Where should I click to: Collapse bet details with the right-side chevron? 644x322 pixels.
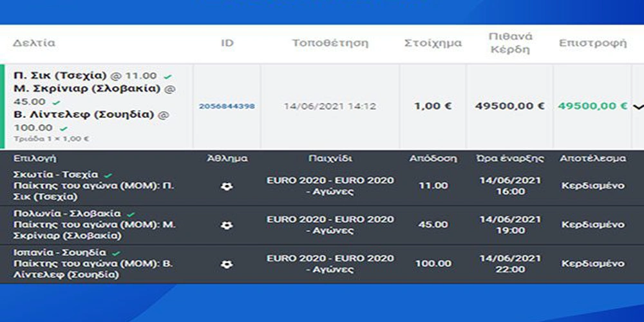(638, 107)
